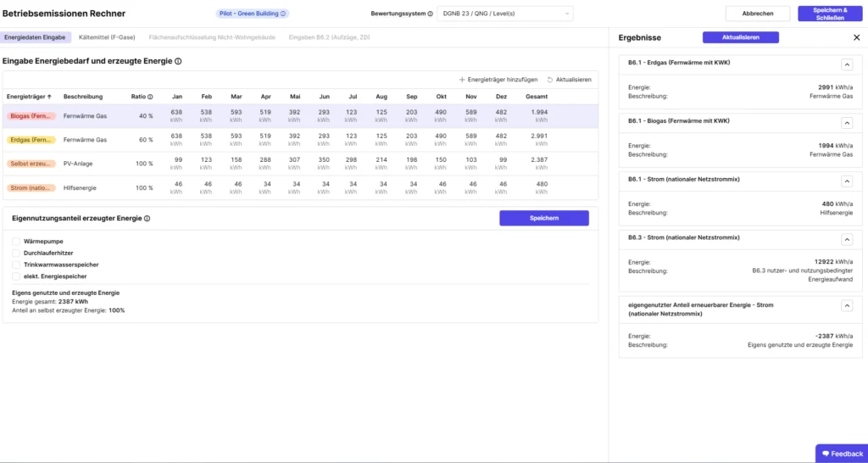Click info icon next to Eigennutzungsanteil erzeugter Energie
868x463 pixels.
click(x=147, y=218)
